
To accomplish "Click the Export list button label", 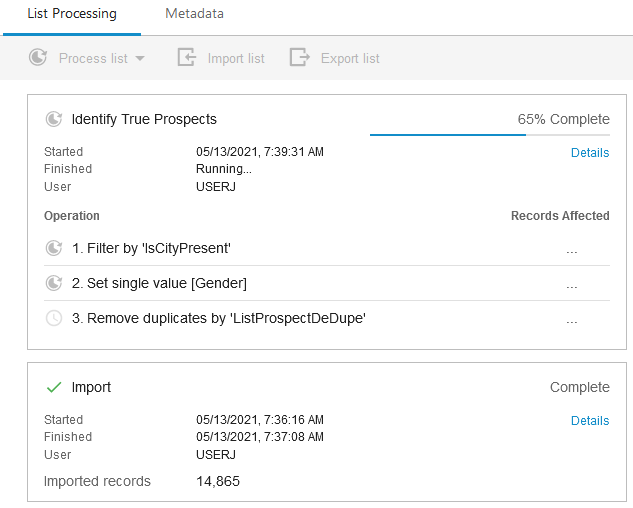I will [350, 58].
